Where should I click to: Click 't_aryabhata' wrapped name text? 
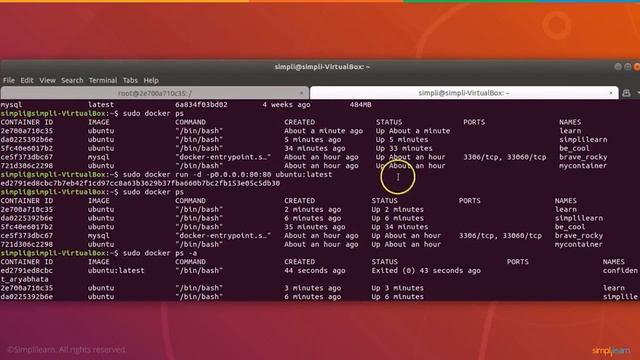click(24, 280)
